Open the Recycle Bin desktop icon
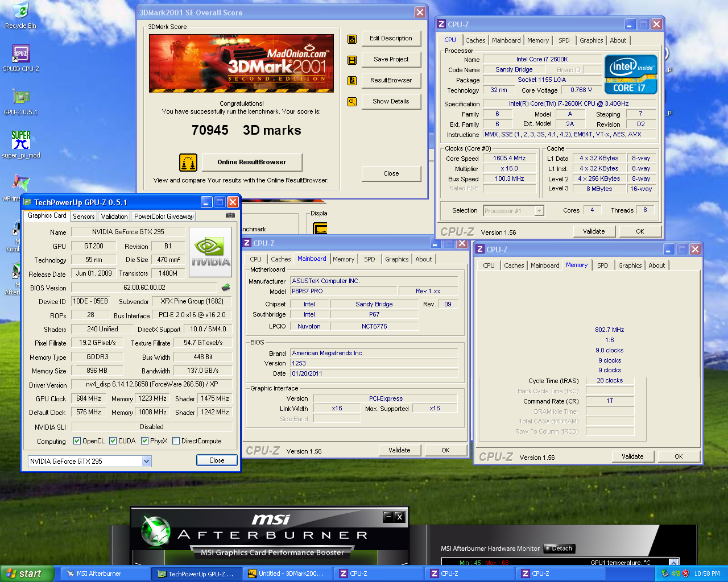 tap(20, 15)
